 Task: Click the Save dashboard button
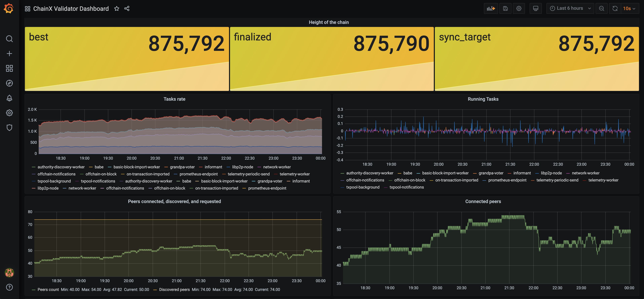(505, 9)
